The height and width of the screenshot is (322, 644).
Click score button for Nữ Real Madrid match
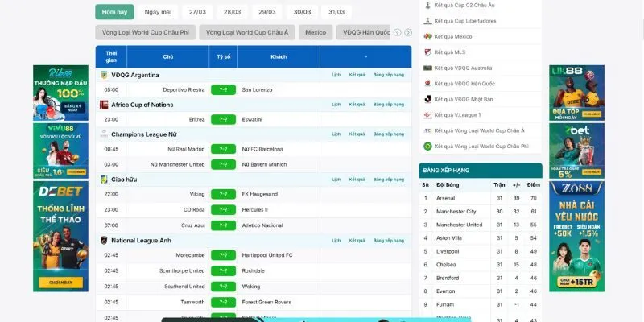pos(224,149)
